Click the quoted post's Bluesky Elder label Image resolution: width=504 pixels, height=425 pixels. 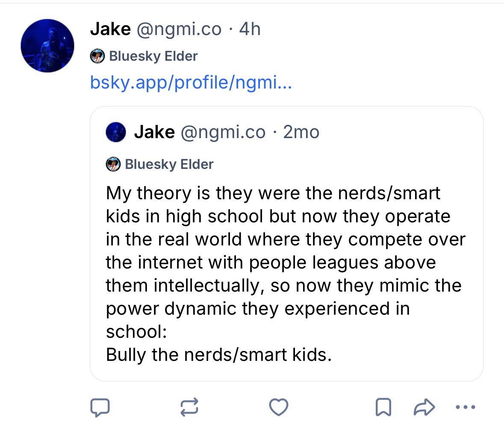pyautogui.click(x=169, y=164)
